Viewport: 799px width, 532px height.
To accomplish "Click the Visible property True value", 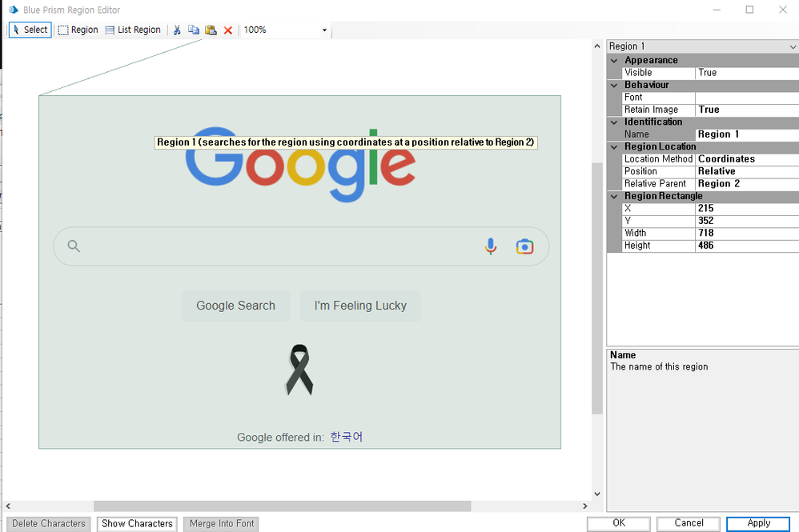I will (x=746, y=73).
